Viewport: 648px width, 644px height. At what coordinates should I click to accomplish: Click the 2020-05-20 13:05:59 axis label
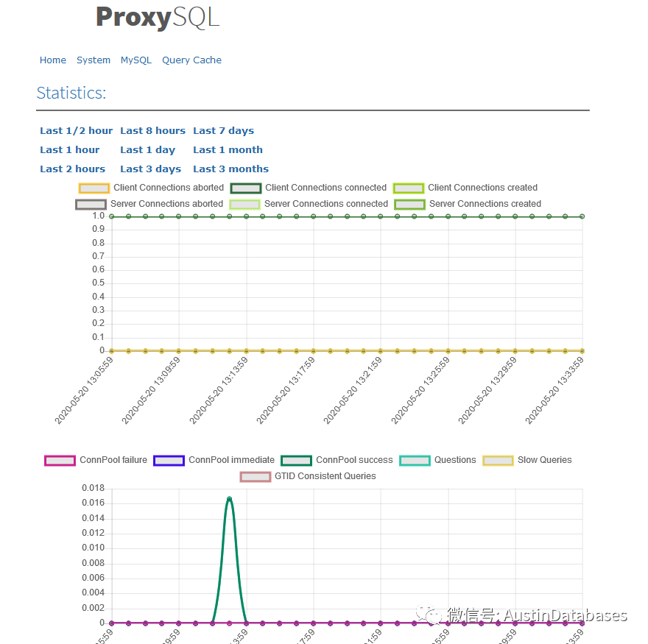tap(84, 390)
